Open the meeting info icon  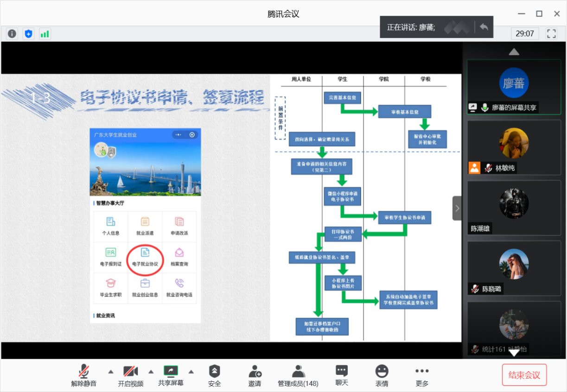(12, 33)
